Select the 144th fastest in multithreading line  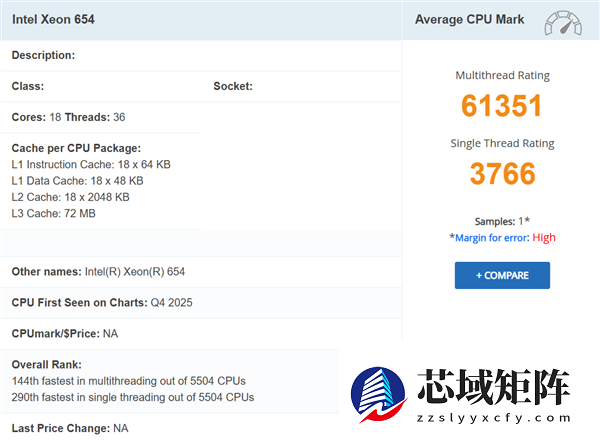pyautogui.click(x=129, y=381)
